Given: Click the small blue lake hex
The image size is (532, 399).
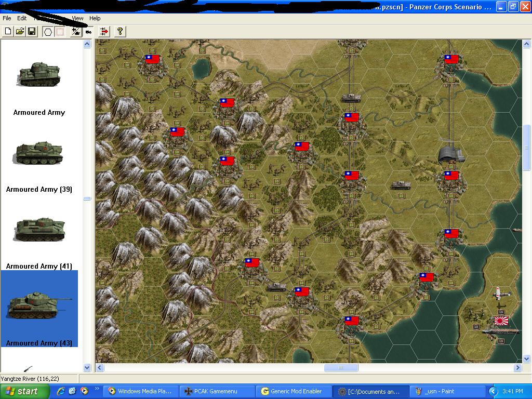Looking at the screenshot, I should pyautogui.click(x=201, y=68).
